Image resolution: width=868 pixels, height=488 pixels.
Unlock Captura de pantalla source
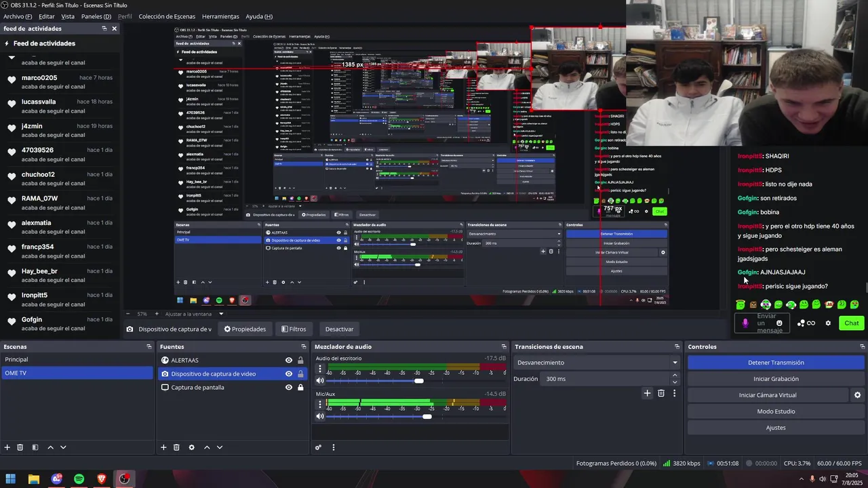tap(300, 388)
